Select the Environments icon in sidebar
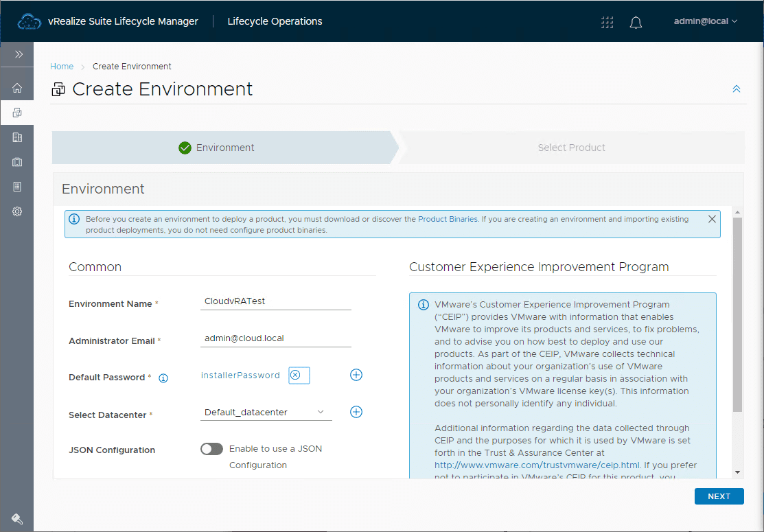 [x=16, y=112]
